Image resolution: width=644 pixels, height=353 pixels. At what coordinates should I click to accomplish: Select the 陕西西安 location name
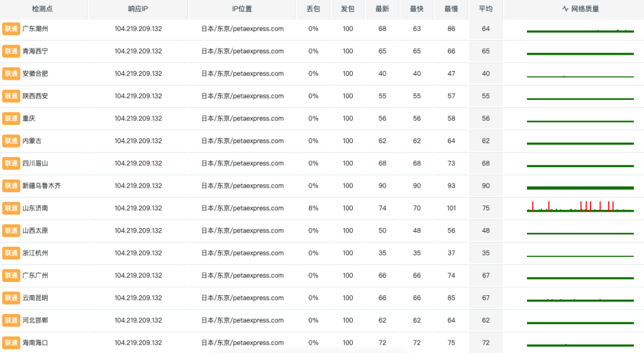click(x=35, y=96)
